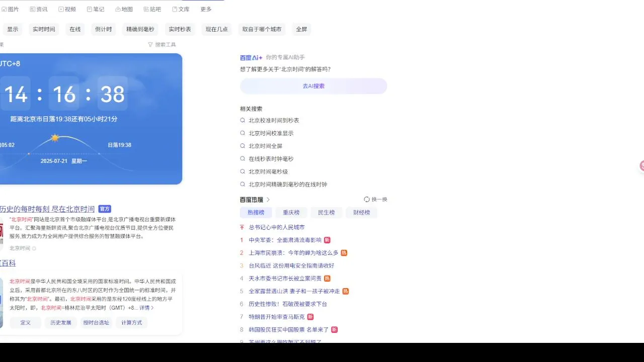Open related search 北京时间精确到毫秒的在线时钟

(x=288, y=185)
